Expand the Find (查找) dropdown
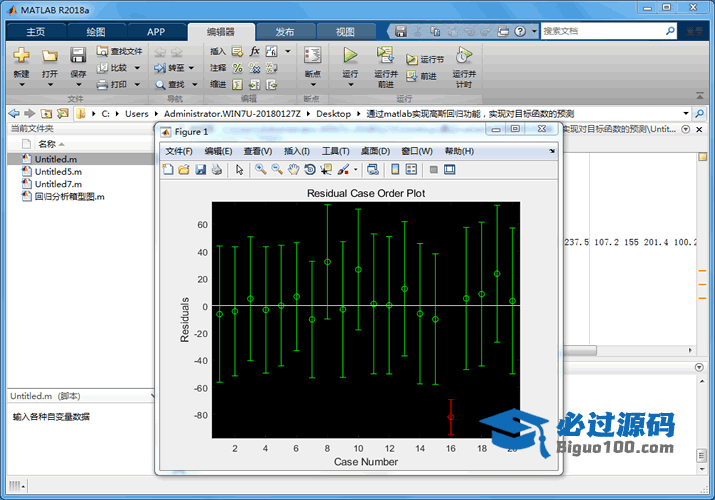Image resolution: width=715 pixels, height=500 pixels. (195, 84)
